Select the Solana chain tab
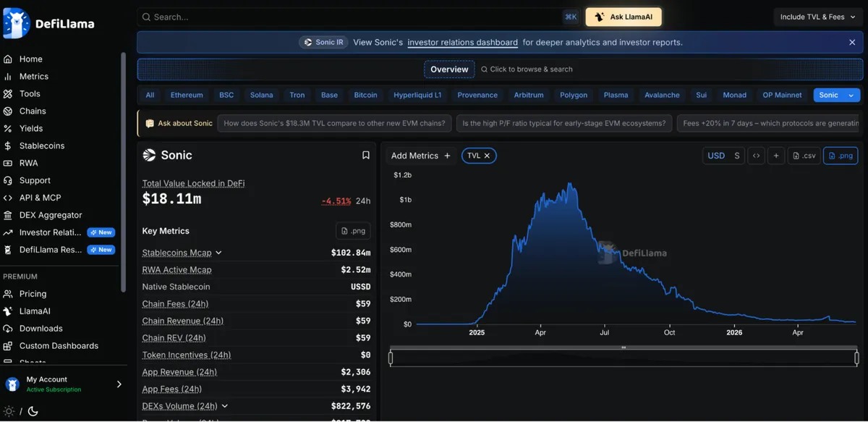 click(x=262, y=96)
